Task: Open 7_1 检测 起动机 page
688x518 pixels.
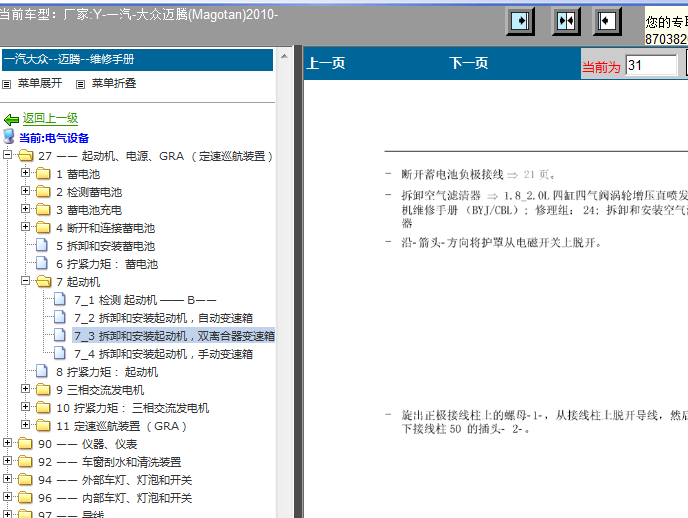Action: tap(145, 300)
